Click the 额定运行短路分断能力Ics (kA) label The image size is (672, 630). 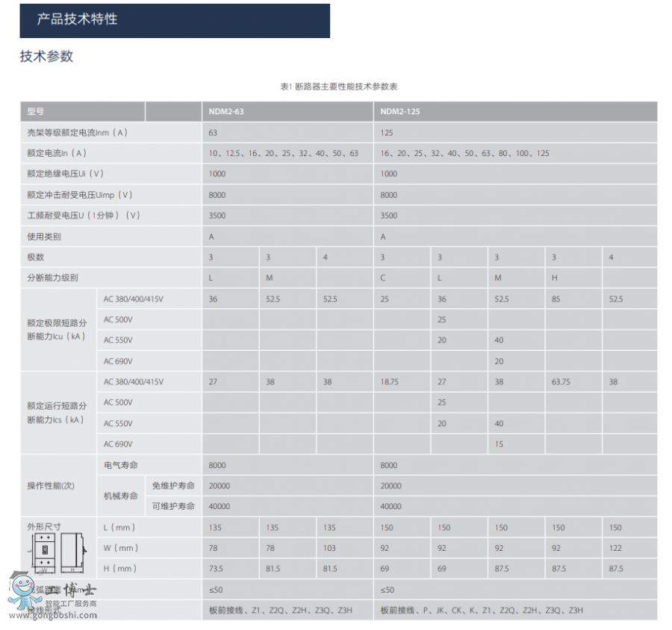click(x=57, y=413)
